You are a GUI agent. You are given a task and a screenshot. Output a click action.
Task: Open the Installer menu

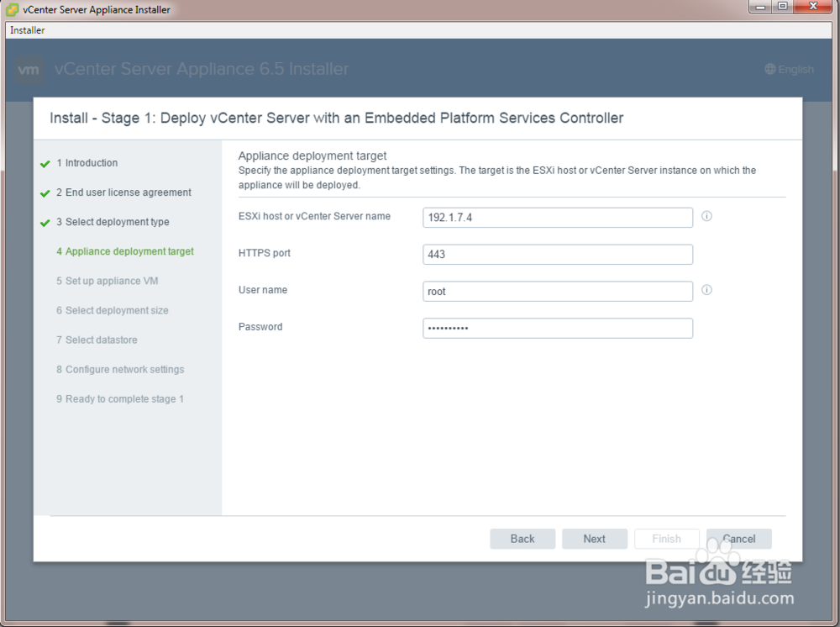click(28, 30)
